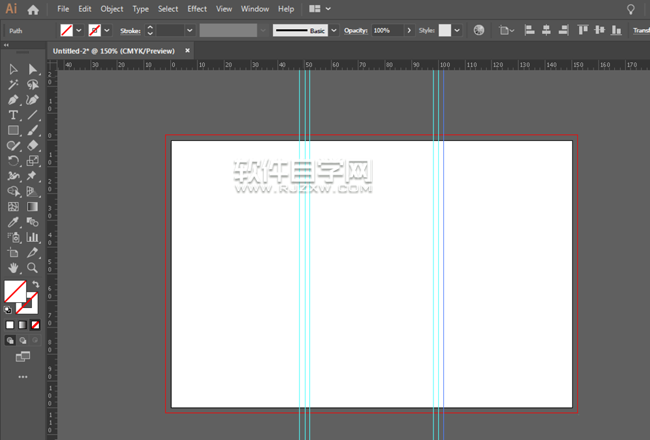The height and width of the screenshot is (440, 650).
Task: Swap fill and stroke colors arrow
Action: click(x=36, y=285)
